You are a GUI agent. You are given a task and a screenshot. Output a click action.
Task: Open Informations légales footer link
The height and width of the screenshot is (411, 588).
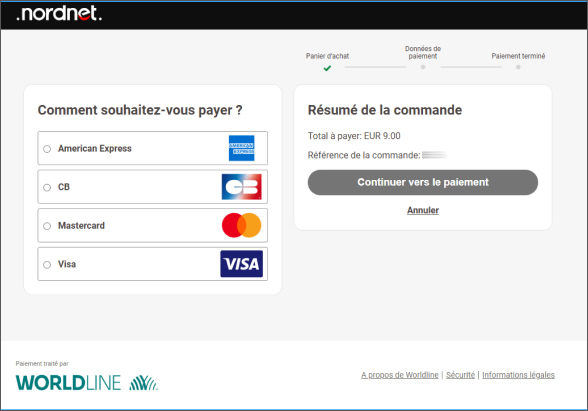pyautogui.click(x=518, y=375)
